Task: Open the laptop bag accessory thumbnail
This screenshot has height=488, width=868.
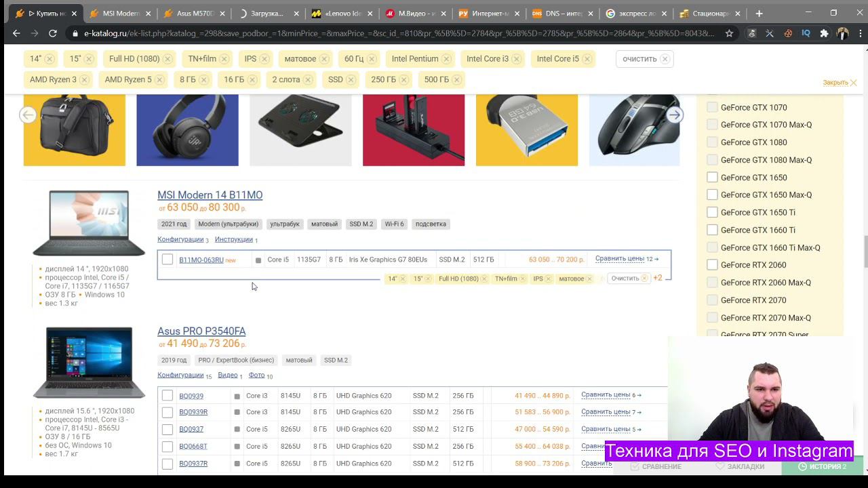Action: point(75,130)
